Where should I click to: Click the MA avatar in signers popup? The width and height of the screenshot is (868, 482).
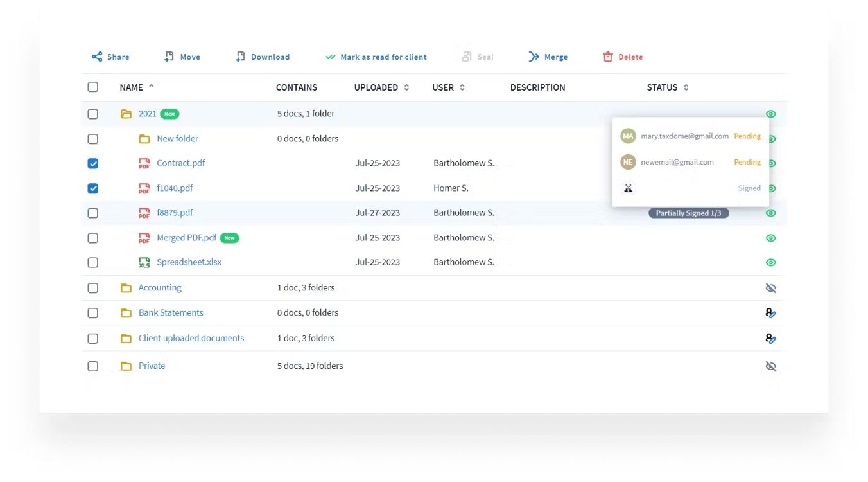pyautogui.click(x=628, y=136)
